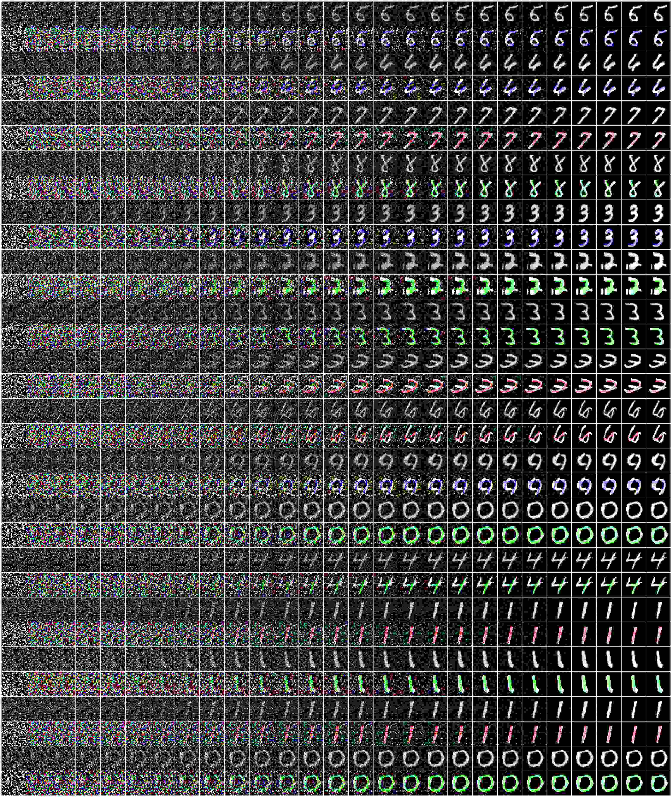Click the final clean blue digit 3
This screenshot has height=797, width=672.
pyautogui.click(x=659, y=237)
